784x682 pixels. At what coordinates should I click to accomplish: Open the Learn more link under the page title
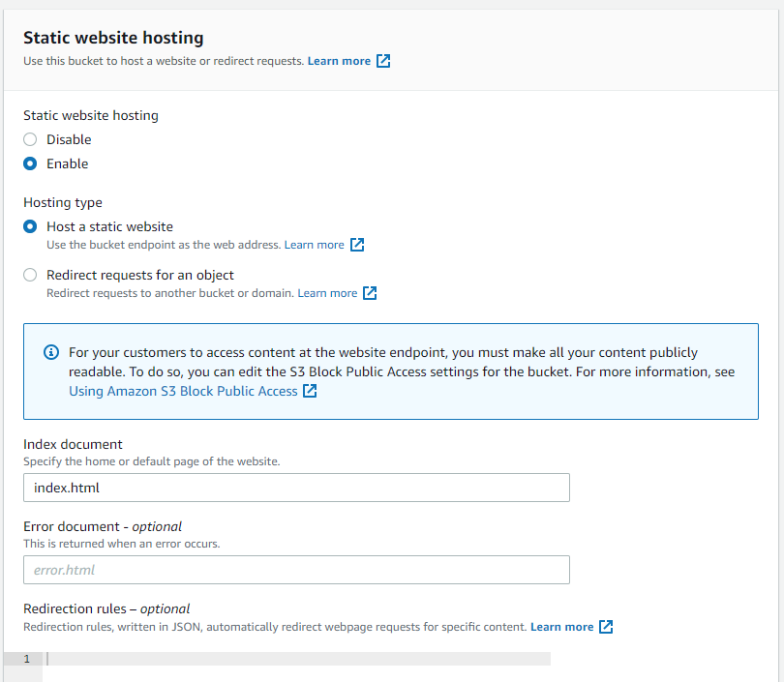pyautogui.click(x=339, y=61)
